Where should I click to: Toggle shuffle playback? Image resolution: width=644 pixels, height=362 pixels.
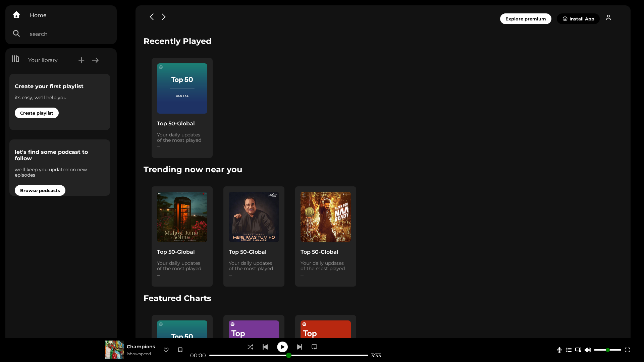coord(250,347)
